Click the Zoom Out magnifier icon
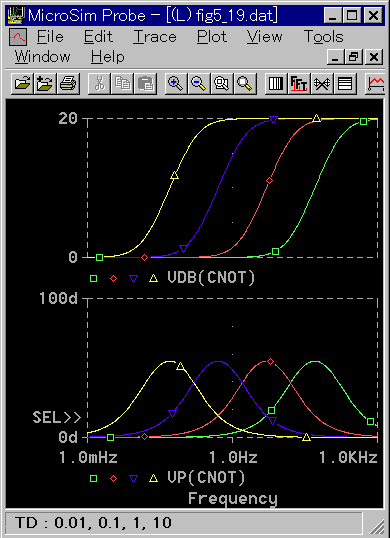Viewport: 390px width, 538px height. pyautogui.click(x=199, y=83)
